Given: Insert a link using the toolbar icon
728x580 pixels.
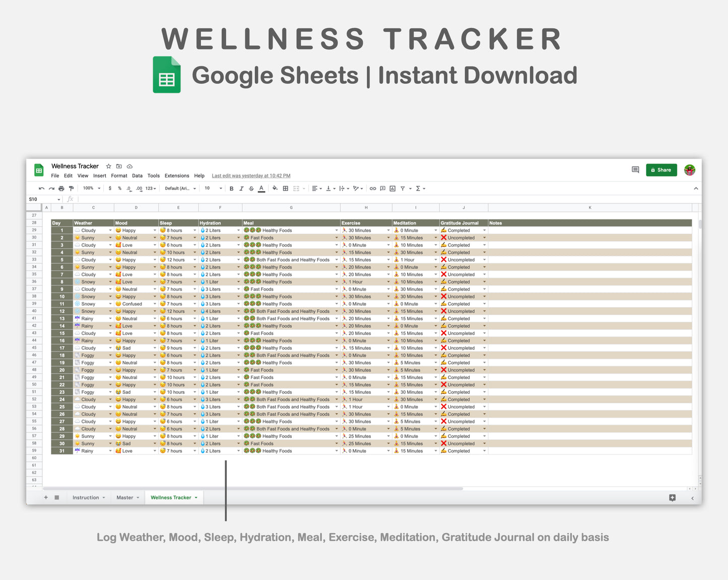Looking at the screenshot, I should 373,188.
